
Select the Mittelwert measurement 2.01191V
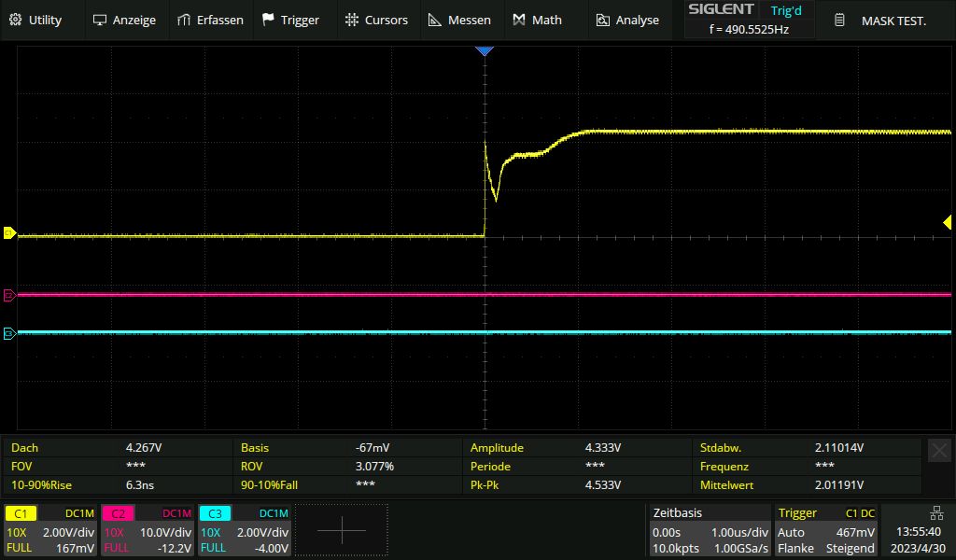(807, 485)
